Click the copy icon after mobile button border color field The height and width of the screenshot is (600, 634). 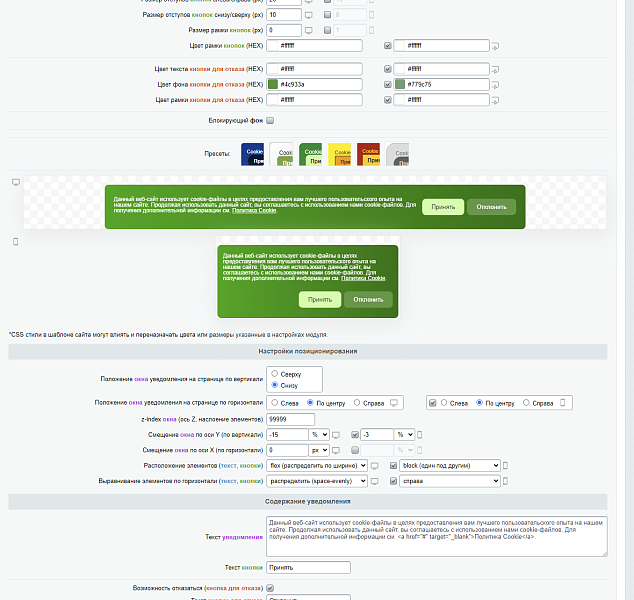coord(495,46)
